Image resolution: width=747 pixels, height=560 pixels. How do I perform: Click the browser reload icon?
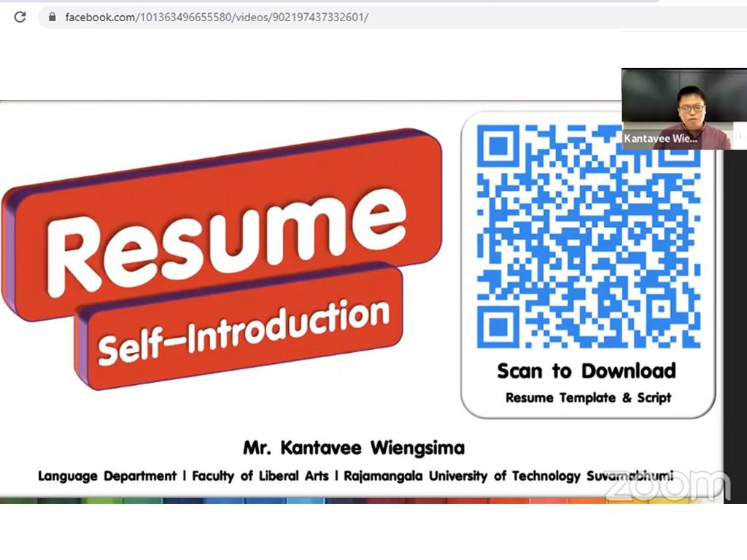click(x=20, y=17)
